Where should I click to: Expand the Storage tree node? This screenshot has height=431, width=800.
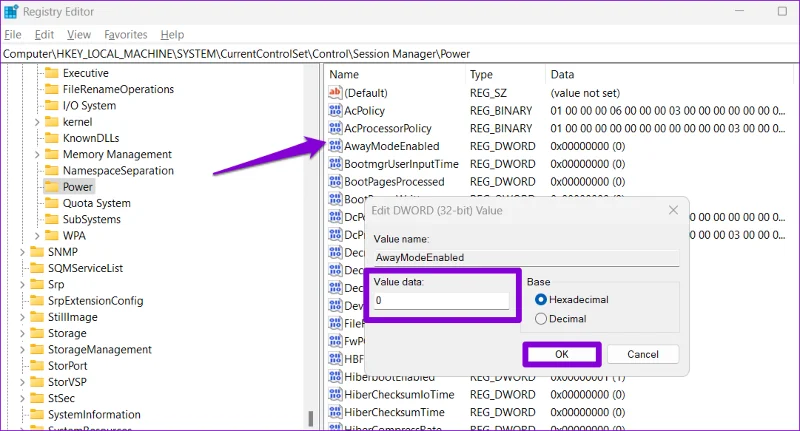pos(22,333)
